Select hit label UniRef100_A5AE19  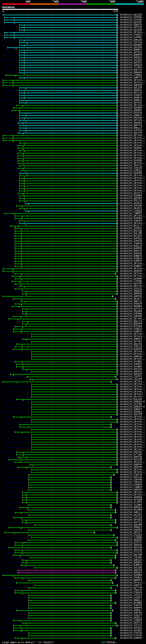[131, 98]
